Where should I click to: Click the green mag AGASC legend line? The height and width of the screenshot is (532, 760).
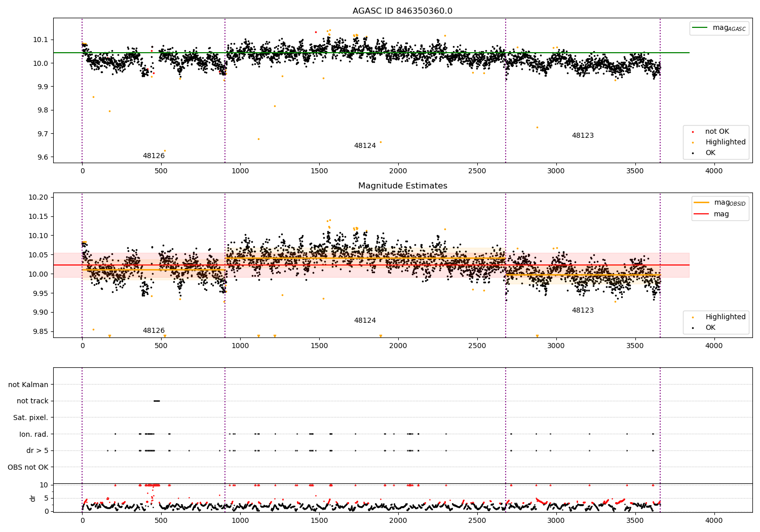(x=700, y=28)
